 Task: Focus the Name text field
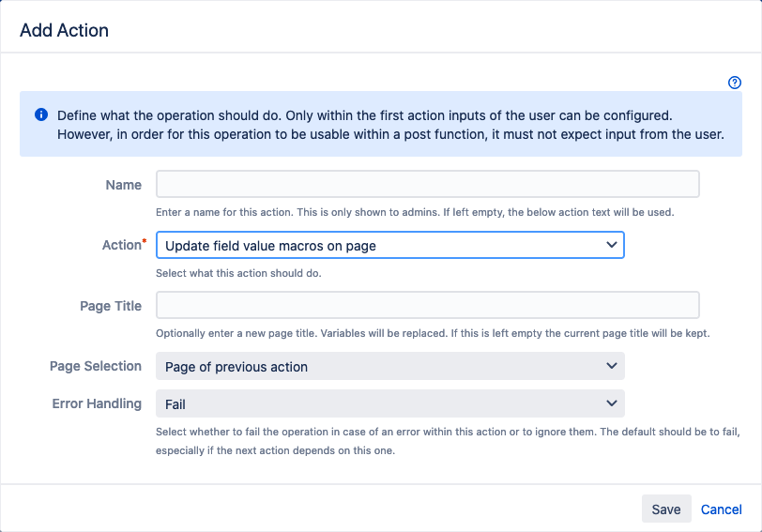tap(427, 184)
